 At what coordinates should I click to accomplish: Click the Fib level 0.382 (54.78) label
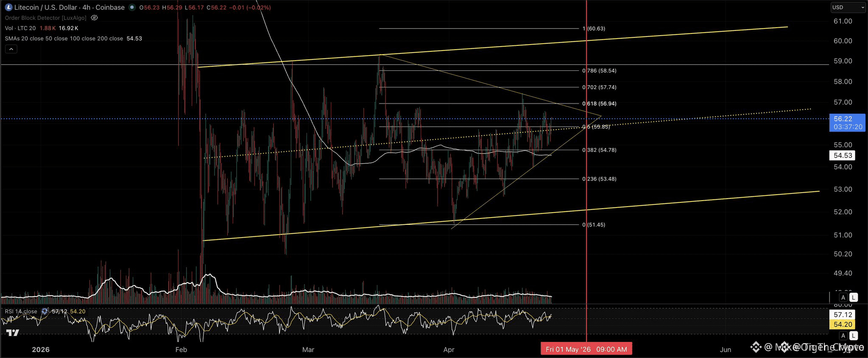[x=600, y=150]
